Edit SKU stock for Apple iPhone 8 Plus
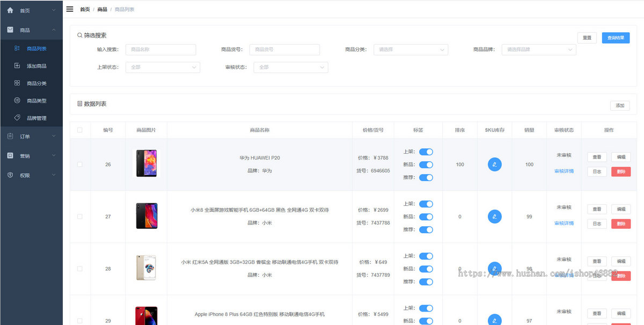The width and height of the screenshot is (644, 325). pos(494,320)
